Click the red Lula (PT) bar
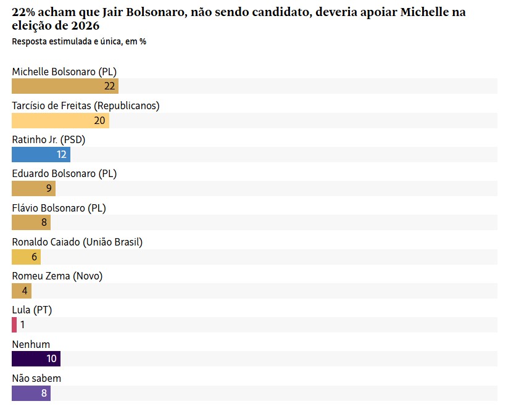 tap(14, 324)
